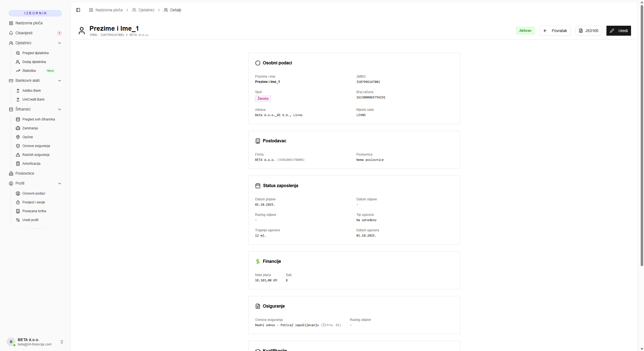Viewport: 644px width, 351px height.
Task: Collapse the Šifrarnici section chevron
Action: (60, 109)
